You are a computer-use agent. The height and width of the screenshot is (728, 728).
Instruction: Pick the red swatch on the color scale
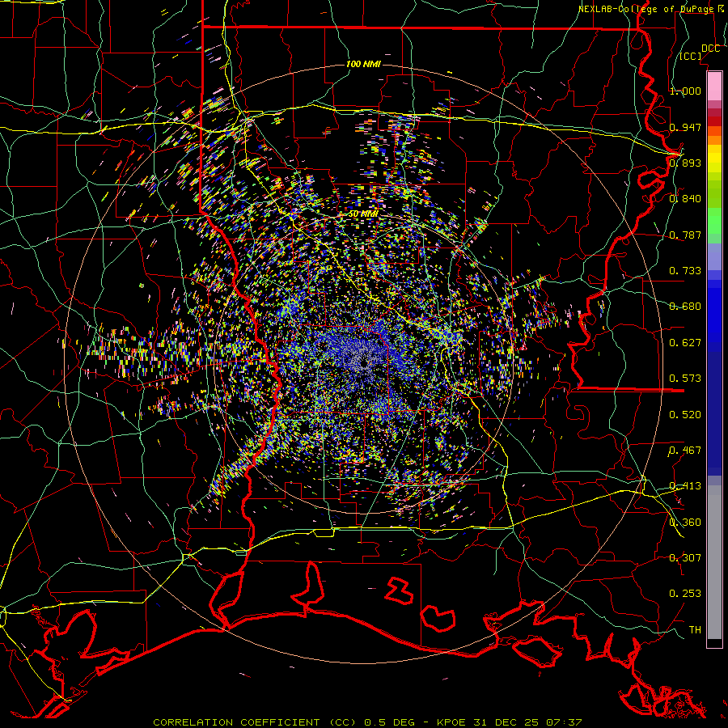pyautogui.click(x=714, y=121)
